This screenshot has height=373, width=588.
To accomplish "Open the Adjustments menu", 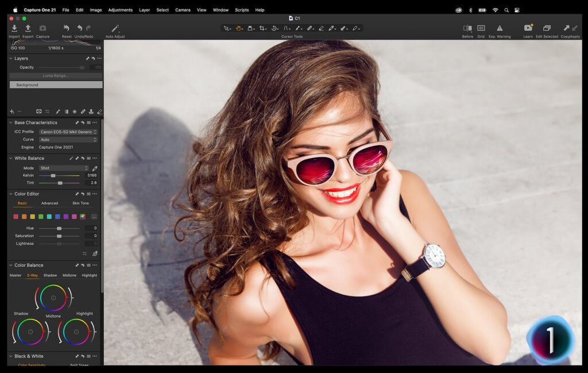I will pos(121,10).
